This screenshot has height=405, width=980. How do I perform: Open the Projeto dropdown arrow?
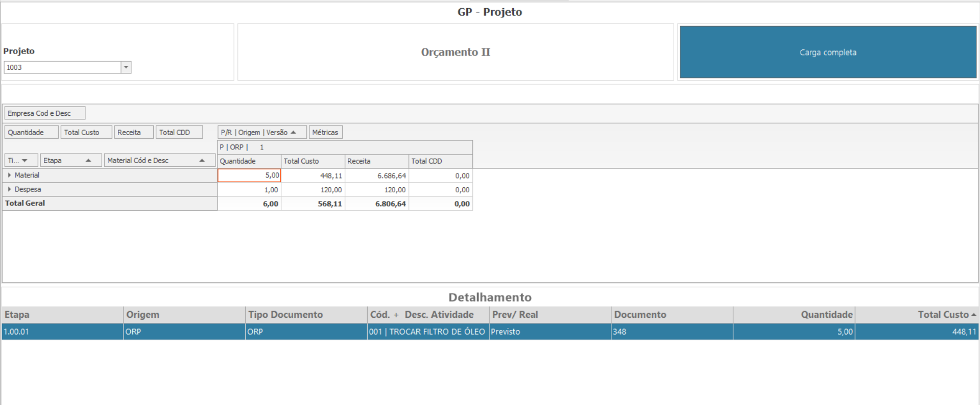coord(126,67)
